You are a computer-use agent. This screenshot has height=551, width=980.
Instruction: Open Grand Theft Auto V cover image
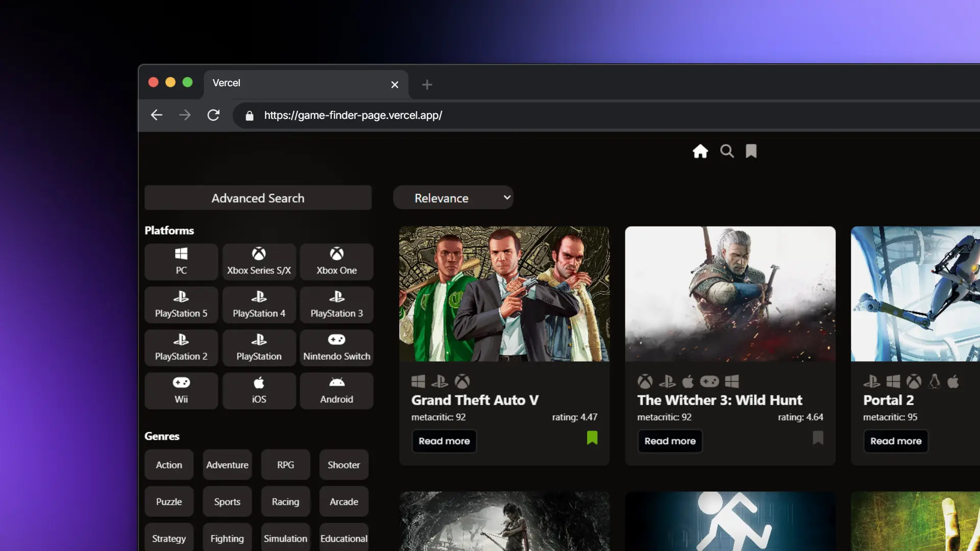pos(504,294)
